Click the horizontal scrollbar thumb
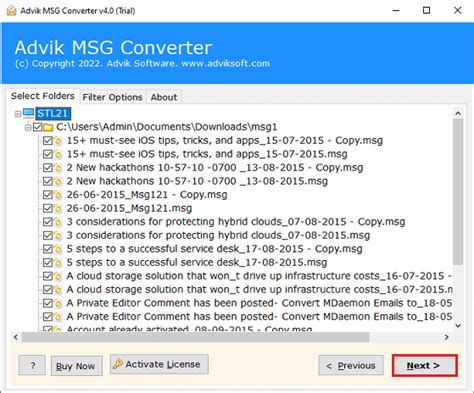The height and width of the screenshot is (393, 474). pyautogui.click(x=196, y=337)
